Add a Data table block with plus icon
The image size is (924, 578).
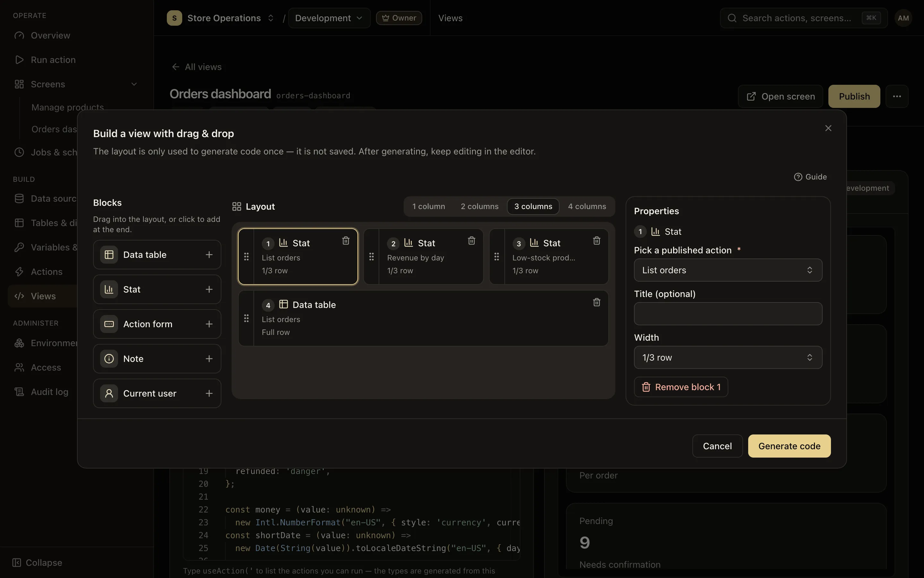pyautogui.click(x=209, y=255)
